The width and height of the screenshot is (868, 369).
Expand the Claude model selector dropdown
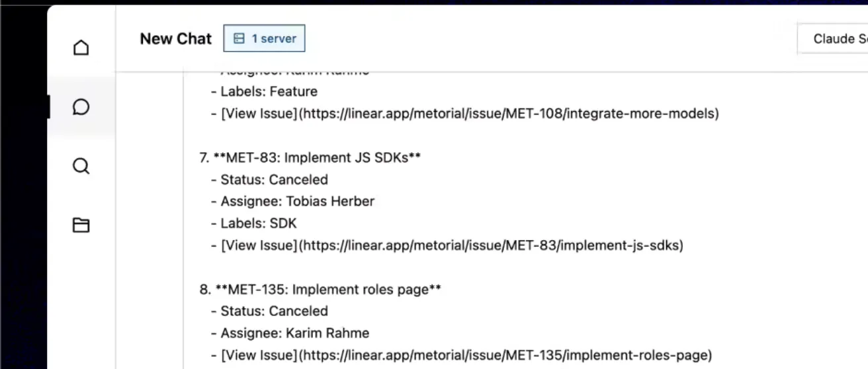pos(833,39)
